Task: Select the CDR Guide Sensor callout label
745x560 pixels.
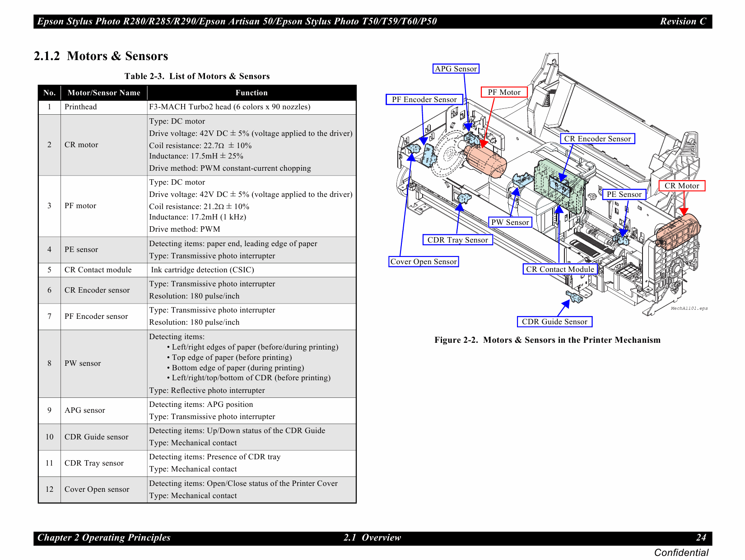Action: click(x=554, y=322)
